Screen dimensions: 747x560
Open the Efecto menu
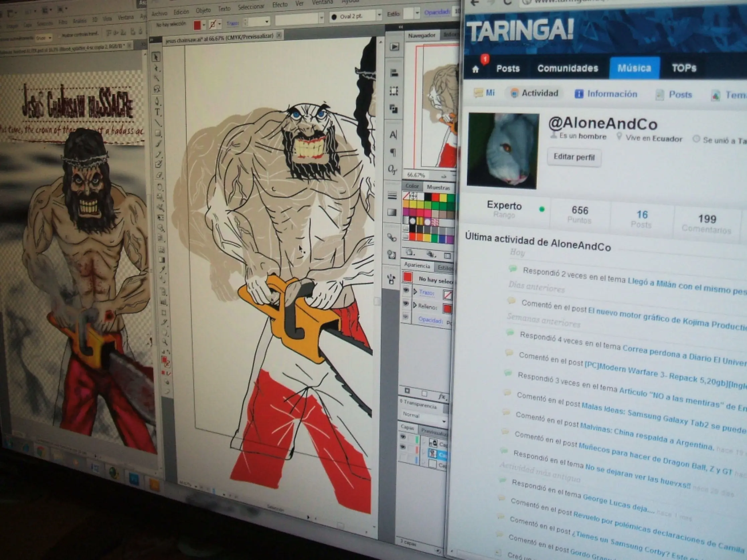pos(279,5)
